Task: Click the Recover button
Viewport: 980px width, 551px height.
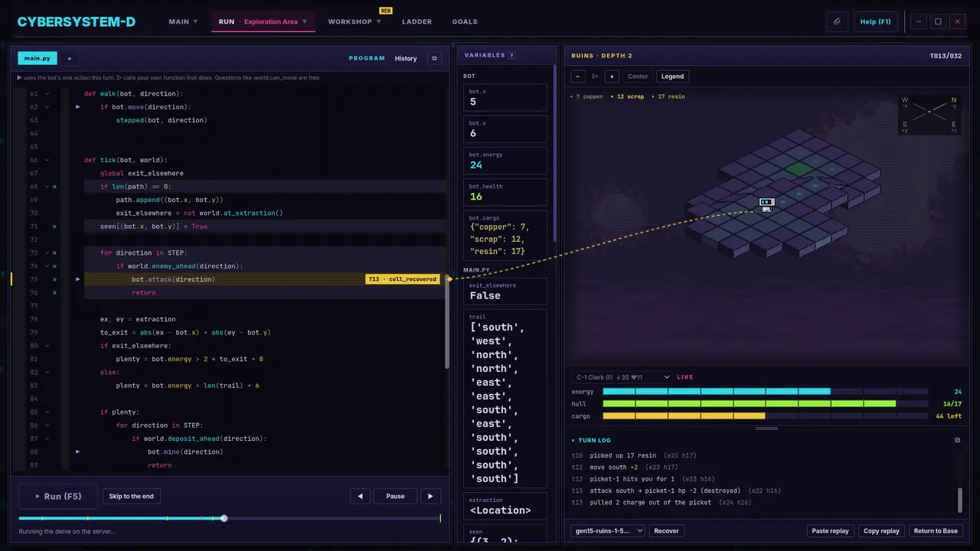Action: 666,531
